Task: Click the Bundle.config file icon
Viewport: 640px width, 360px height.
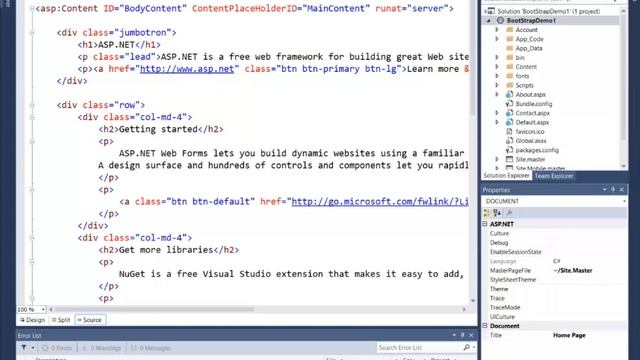Action: pyautogui.click(x=509, y=104)
